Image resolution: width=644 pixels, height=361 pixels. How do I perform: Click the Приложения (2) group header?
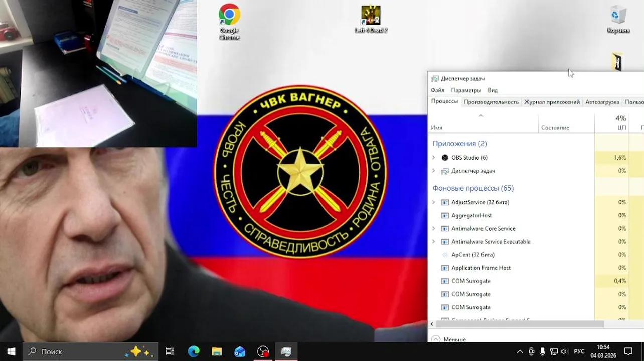click(460, 144)
